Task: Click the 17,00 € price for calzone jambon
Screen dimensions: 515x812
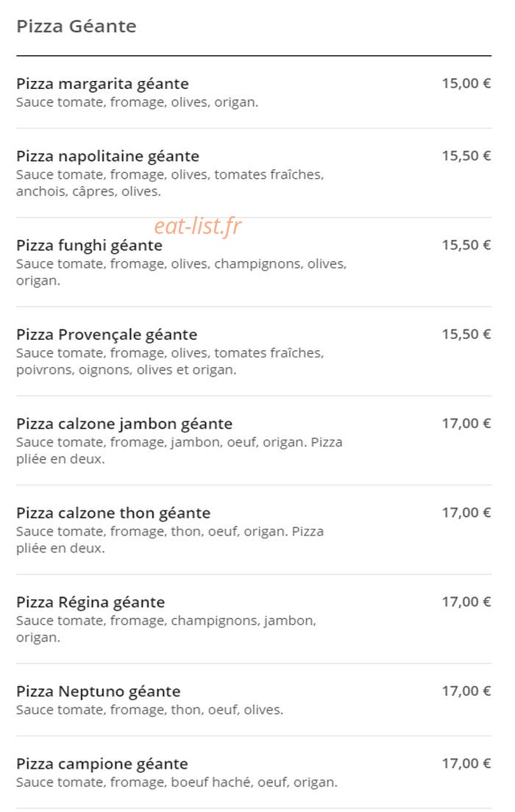Action: [x=466, y=423]
